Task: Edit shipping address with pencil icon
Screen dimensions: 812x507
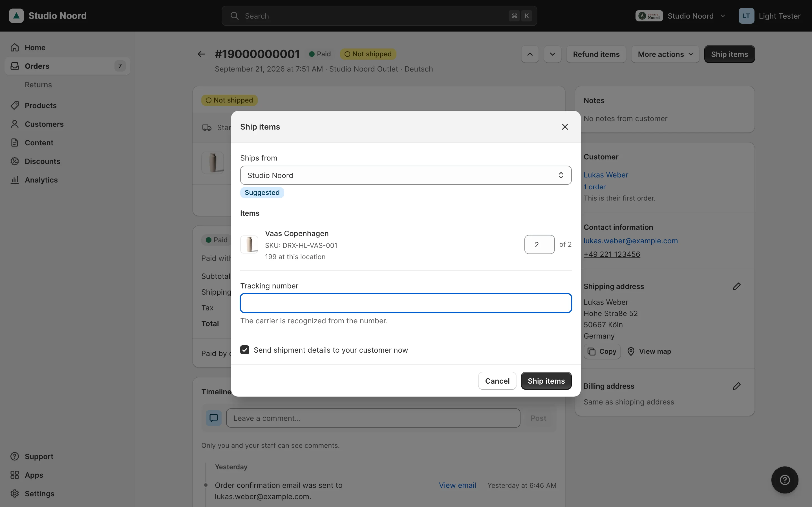Action: (736, 286)
